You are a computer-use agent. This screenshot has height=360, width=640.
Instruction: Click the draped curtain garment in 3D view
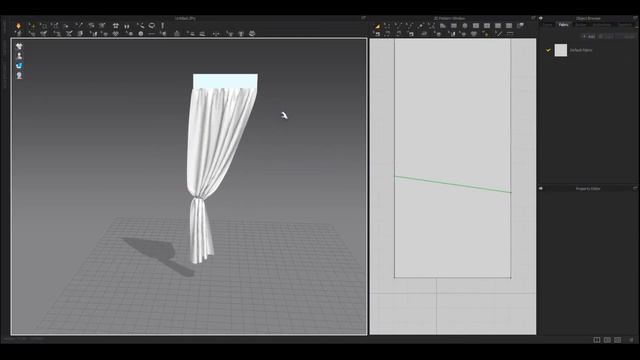[x=212, y=163]
